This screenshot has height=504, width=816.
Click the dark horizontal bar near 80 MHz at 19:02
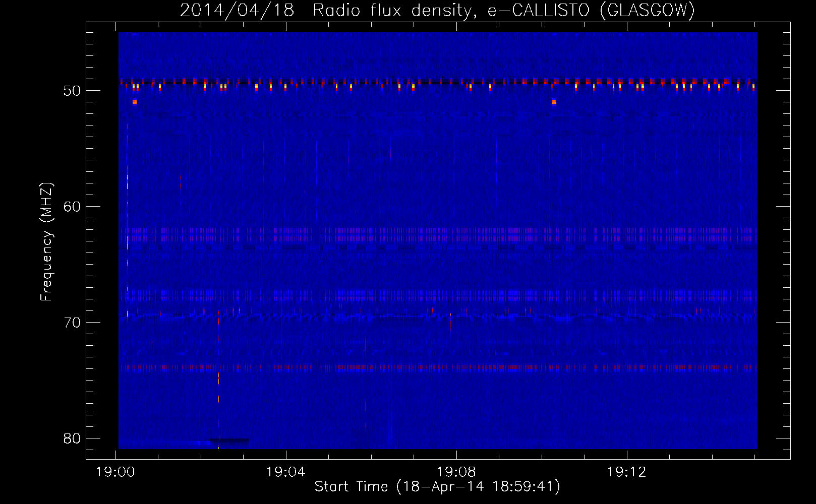[229, 440]
